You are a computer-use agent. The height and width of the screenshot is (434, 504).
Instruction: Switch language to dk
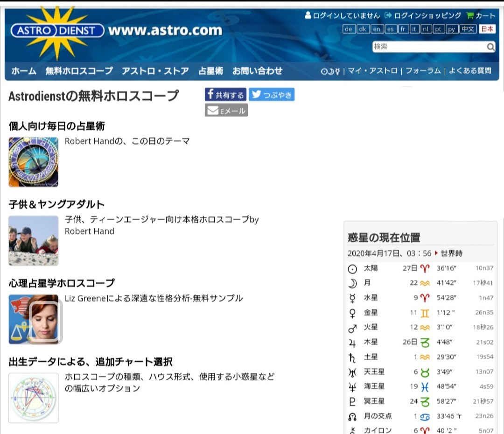tap(363, 29)
